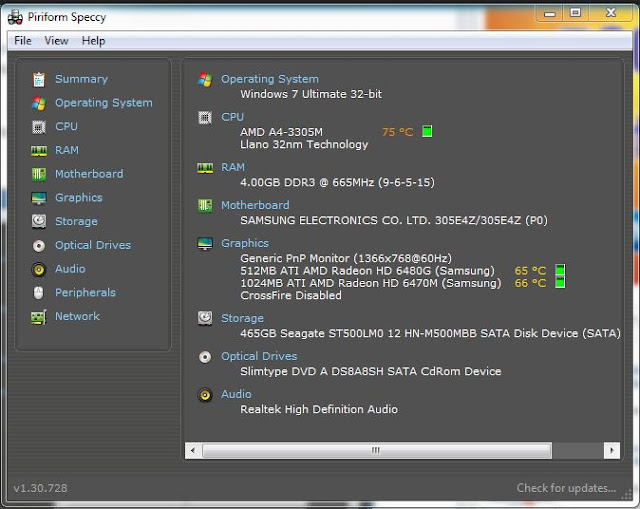Select CPU in the sidebar list

pyautogui.click(x=66, y=127)
